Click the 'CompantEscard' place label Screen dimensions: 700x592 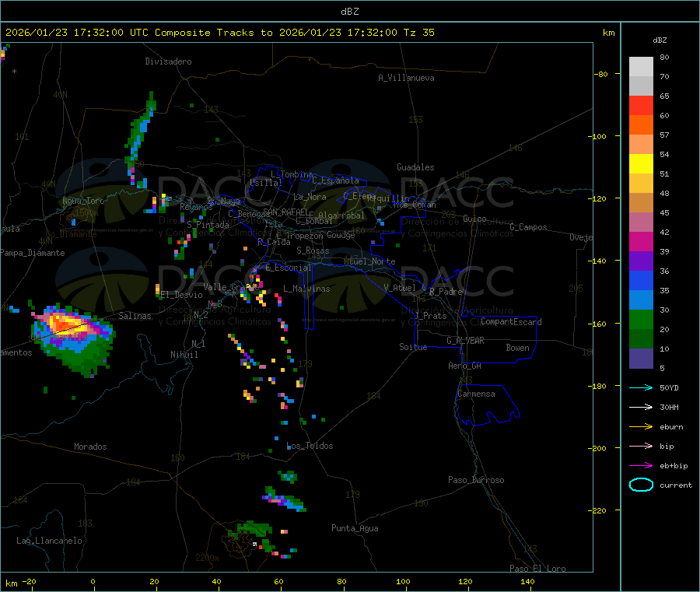click(512, 322)
